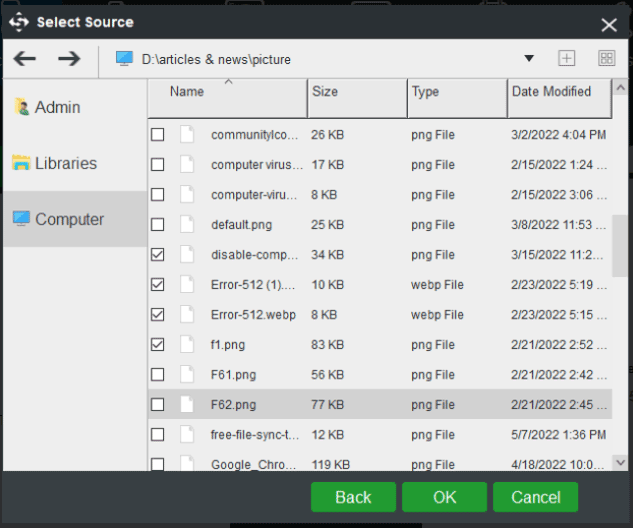Image resolution: width=633 pixels, height=528 pixels.
Task: Close the Select Source dialog
Action: point(609,25)
